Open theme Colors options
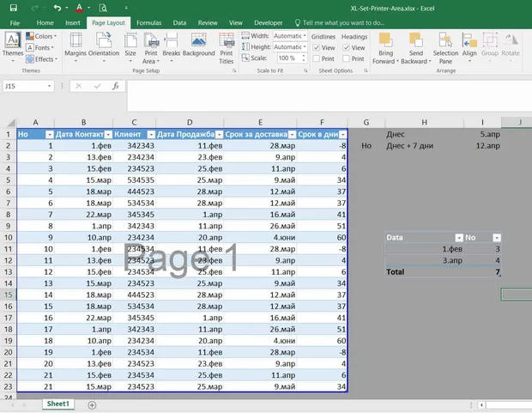 pyautogui.click(x=41, y=36)
